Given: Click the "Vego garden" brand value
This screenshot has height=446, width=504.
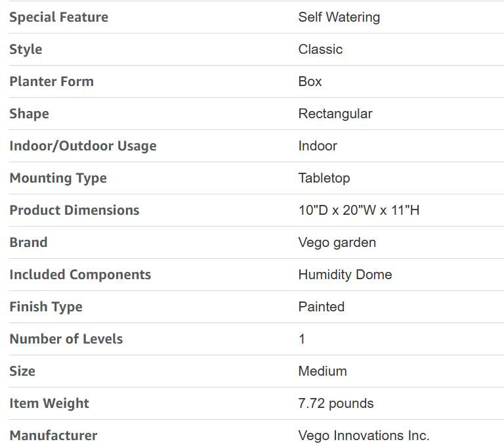Looking at the screenshot, I should point(337,242).
